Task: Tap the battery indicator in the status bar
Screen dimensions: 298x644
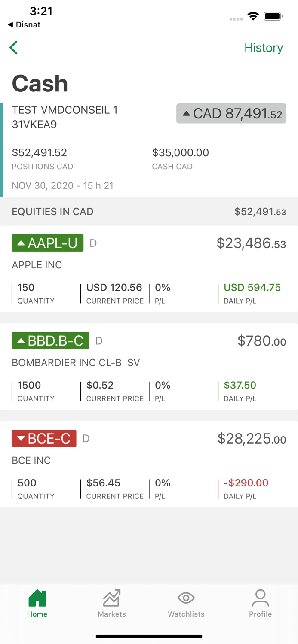Action: (x=273, y=16)
